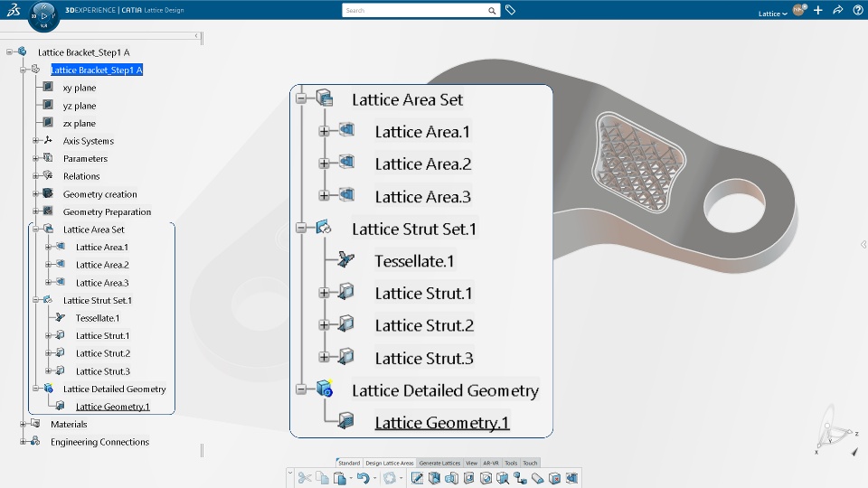Viewport: 868px width, 488px height.
Task: Collapse the highlighted Lattice Bracket_Step1 A part node
Action: tap(24, 70)
